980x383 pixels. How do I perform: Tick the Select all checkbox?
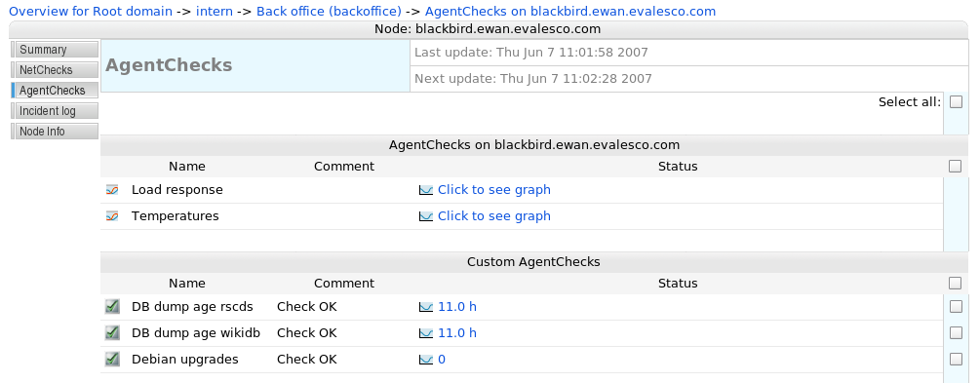[956, 102]
